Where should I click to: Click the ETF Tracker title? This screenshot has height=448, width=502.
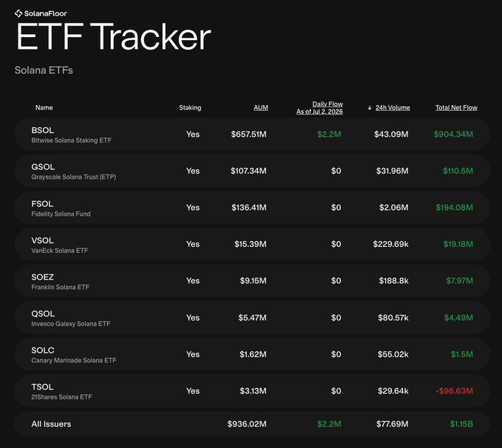[x=114, y=36]
